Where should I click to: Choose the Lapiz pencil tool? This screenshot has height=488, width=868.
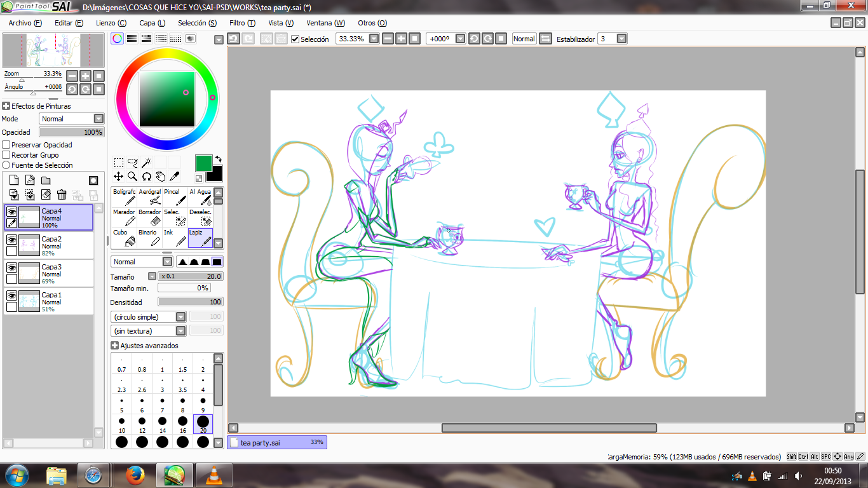[200, 238]
